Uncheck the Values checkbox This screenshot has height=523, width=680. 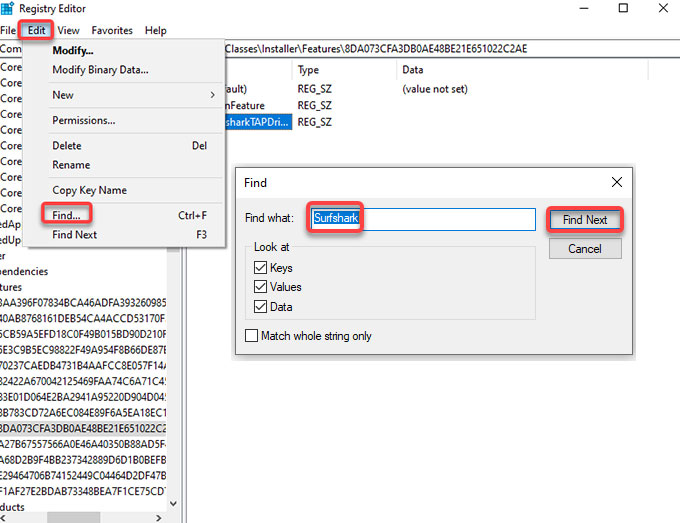tap(260, 287)
